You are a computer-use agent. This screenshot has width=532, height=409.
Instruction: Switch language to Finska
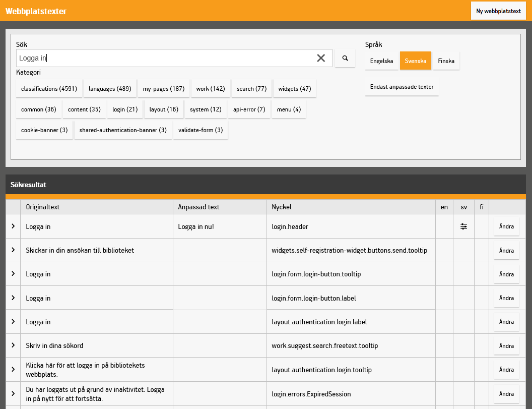pyautogui.click(x=446, y=61)
